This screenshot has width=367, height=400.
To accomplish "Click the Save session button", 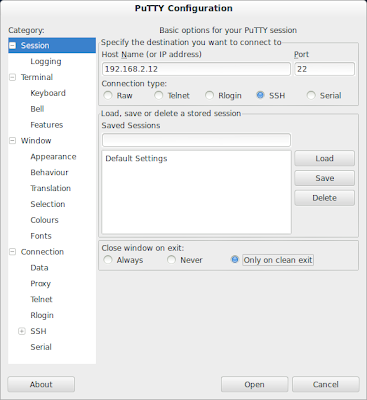I will 324,178.
